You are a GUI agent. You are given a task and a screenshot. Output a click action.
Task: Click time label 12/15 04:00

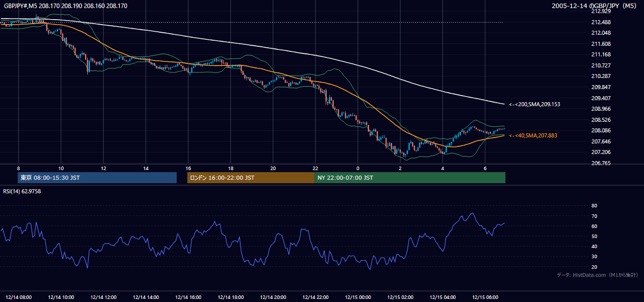(x=442, y=297)
